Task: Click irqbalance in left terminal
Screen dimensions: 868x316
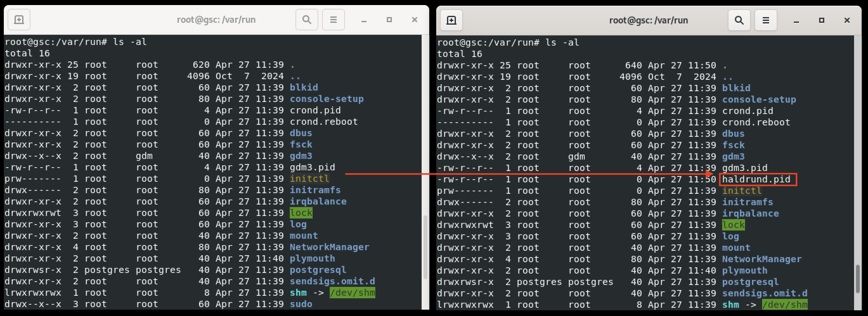Action: (x=318, y=201)
